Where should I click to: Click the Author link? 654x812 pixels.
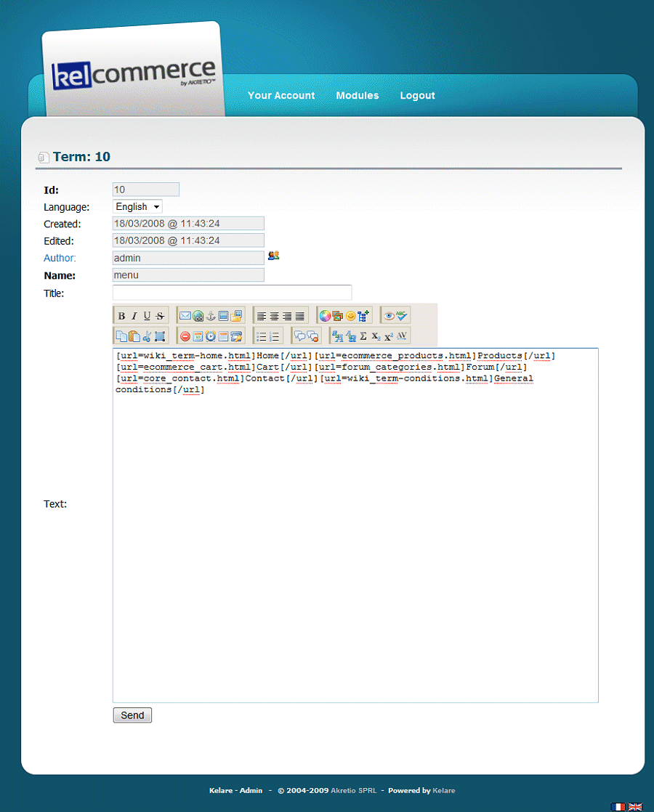tap(60, 258)
